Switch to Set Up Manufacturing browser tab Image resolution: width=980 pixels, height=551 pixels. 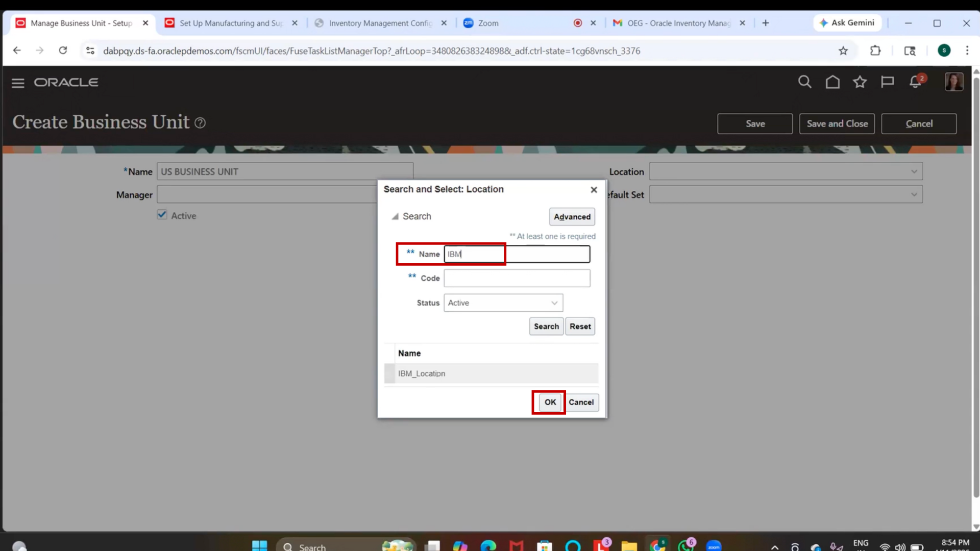231,23
